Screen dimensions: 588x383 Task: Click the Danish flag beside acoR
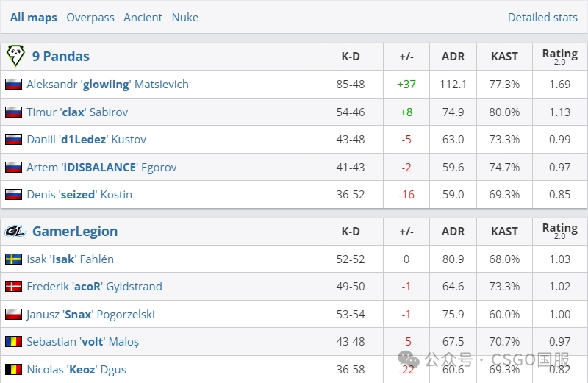[x=13, y=287]
